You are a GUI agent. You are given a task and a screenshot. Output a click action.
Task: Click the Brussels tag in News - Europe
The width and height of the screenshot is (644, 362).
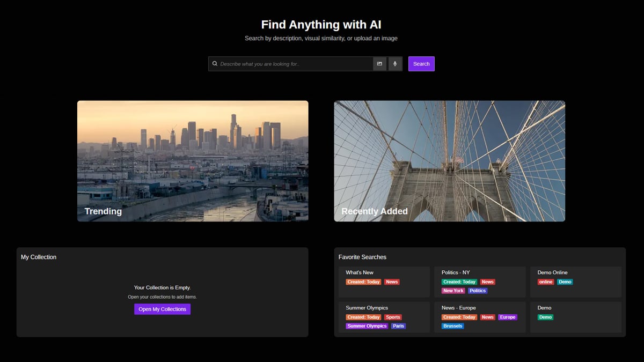click(x=453, y=326)
